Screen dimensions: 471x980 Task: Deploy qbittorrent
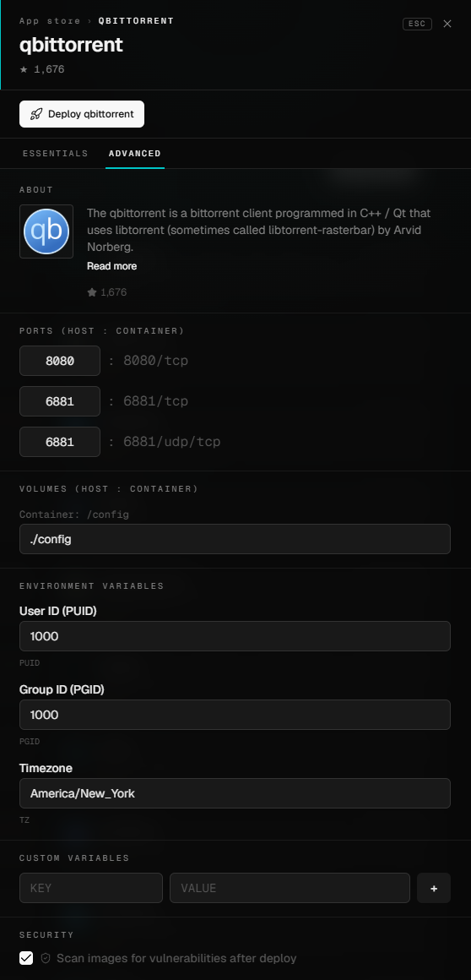pos(82,114)
